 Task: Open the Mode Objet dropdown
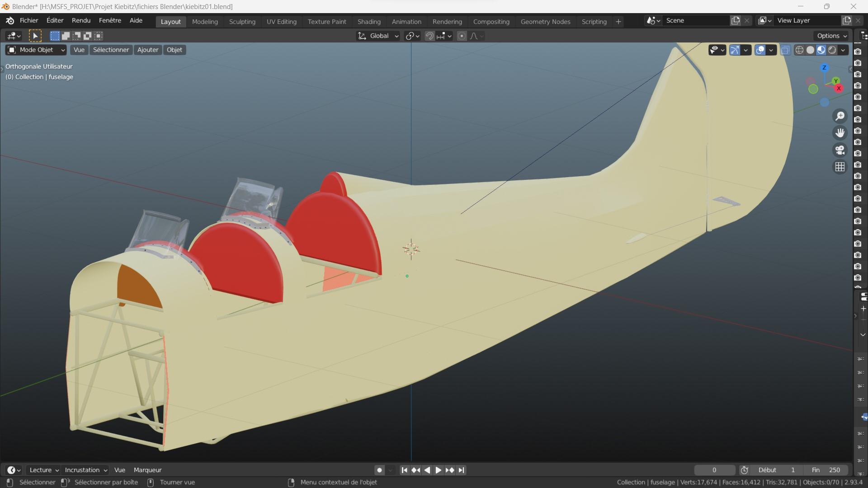pyautogui.click(x=37, y=50)
